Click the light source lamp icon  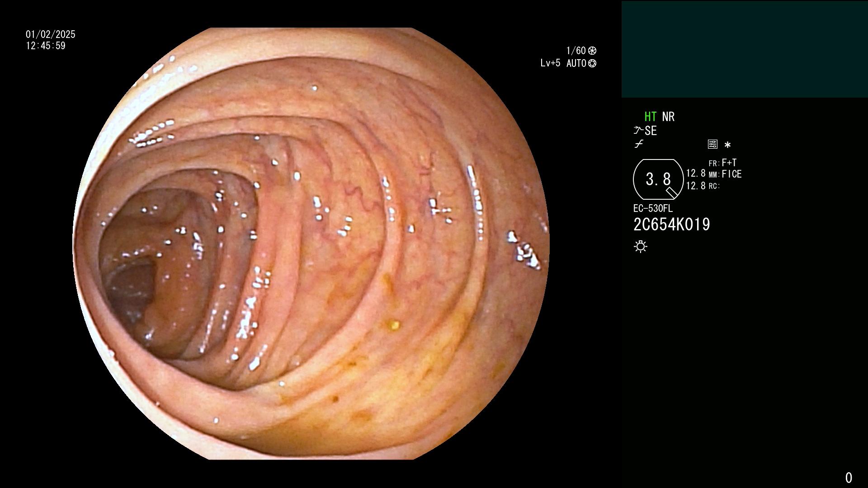pyautogui.click(x=641, y=246)
